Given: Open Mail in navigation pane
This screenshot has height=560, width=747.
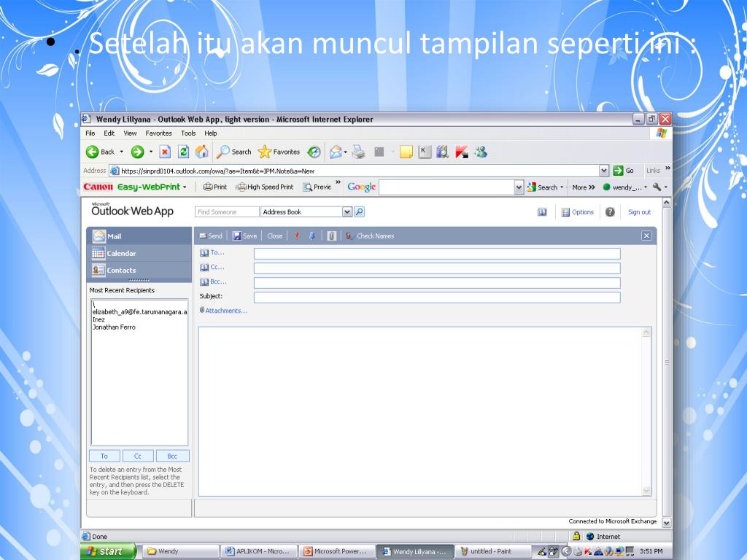Looking at the screenshot, I should pyautogui.click(x=139, y=236).
